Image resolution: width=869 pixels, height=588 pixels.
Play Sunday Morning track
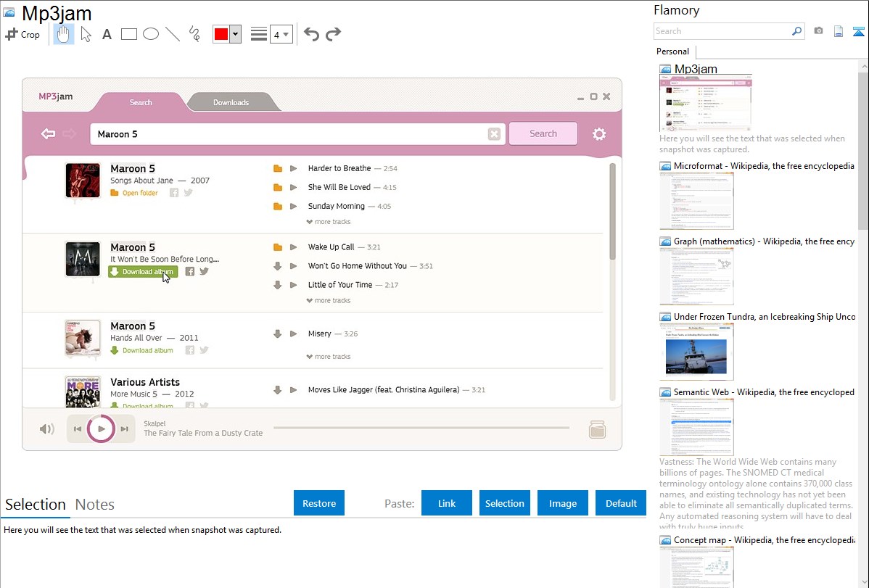(293, 206)
